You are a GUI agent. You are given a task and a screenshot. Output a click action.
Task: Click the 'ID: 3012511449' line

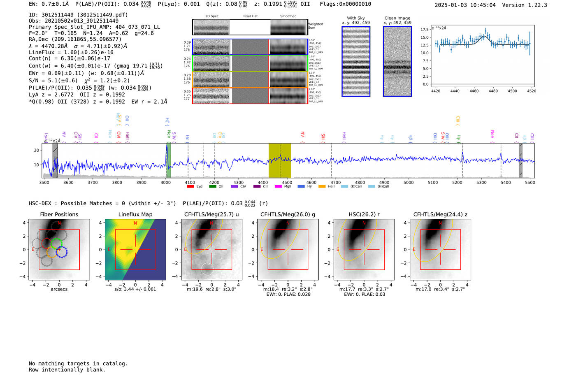click(78, 14)
